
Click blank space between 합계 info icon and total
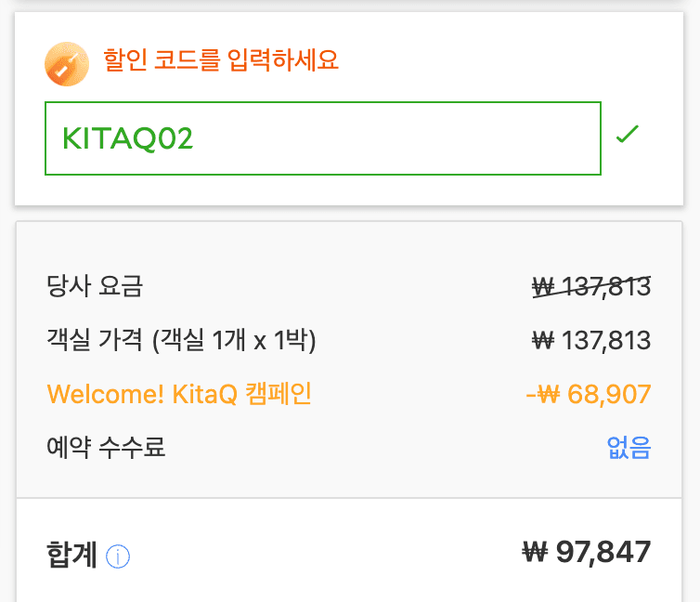[x=325, y=555]
